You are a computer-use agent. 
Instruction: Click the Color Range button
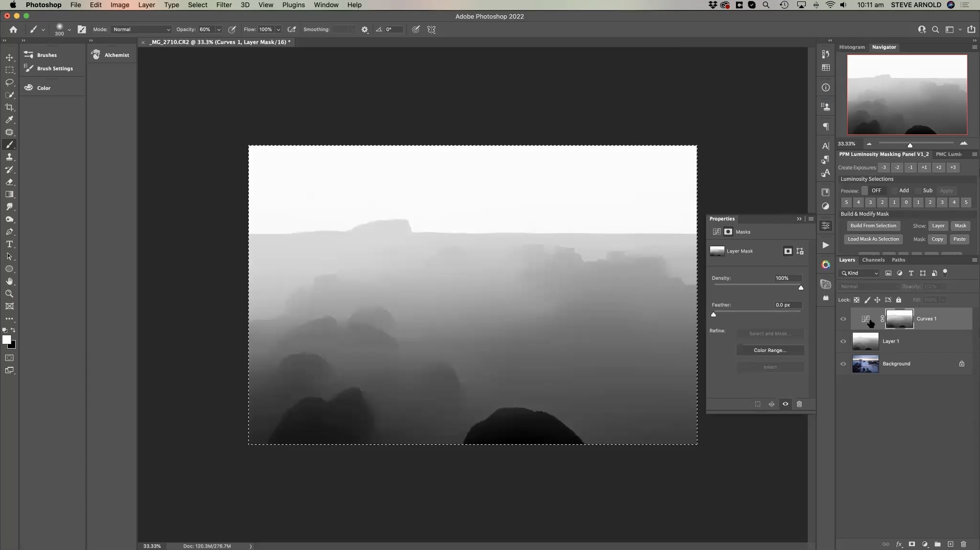pyautogui.click(x=769, y=351)
